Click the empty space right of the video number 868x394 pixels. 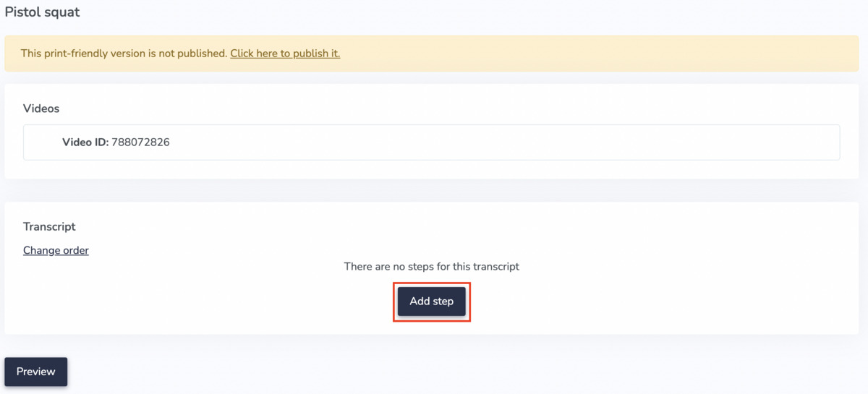coord(506,142)
